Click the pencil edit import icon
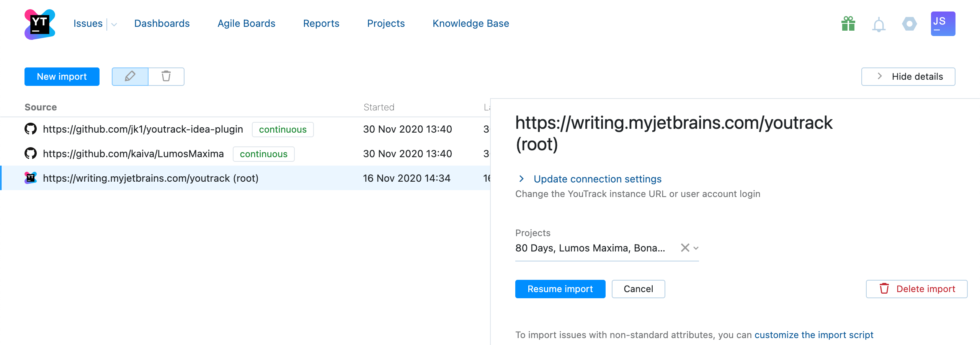 (x=130, y=76)
